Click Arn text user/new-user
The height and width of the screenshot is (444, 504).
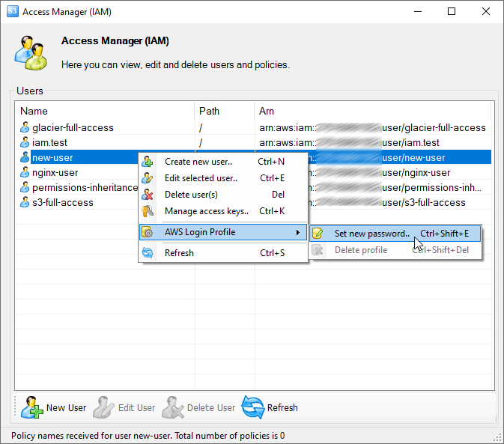(413, 157)
